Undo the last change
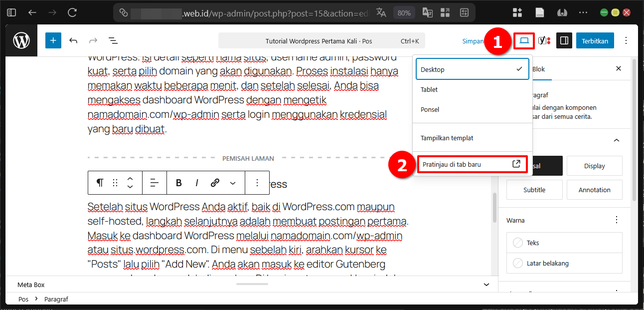 [73, 40]
